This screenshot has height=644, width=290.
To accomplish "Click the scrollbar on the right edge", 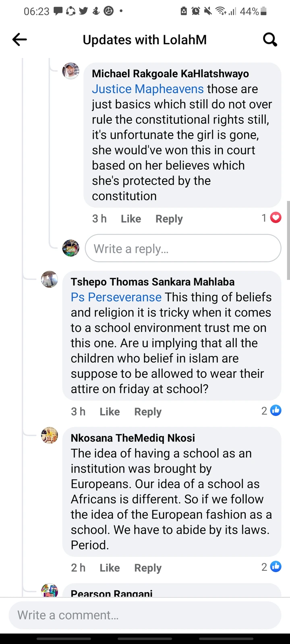I will pos(288,240).
